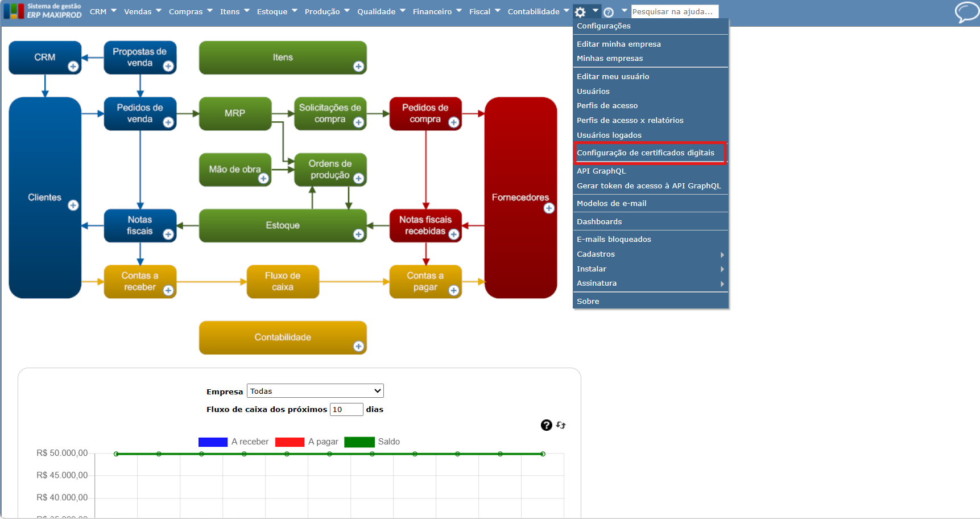Screen dimensions: 980x519
Task: Click plus icon on Fornecedores block
Action: pos(549,208)
